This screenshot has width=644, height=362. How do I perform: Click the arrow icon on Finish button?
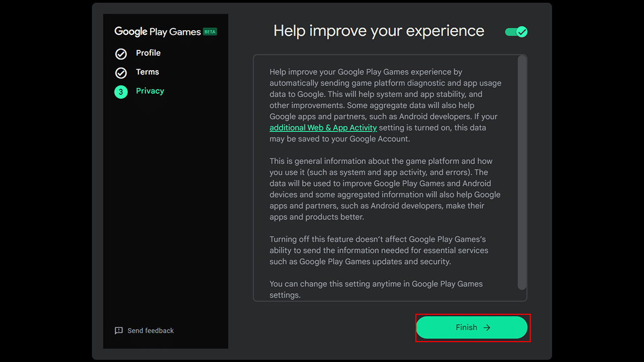tap(487, 328)
